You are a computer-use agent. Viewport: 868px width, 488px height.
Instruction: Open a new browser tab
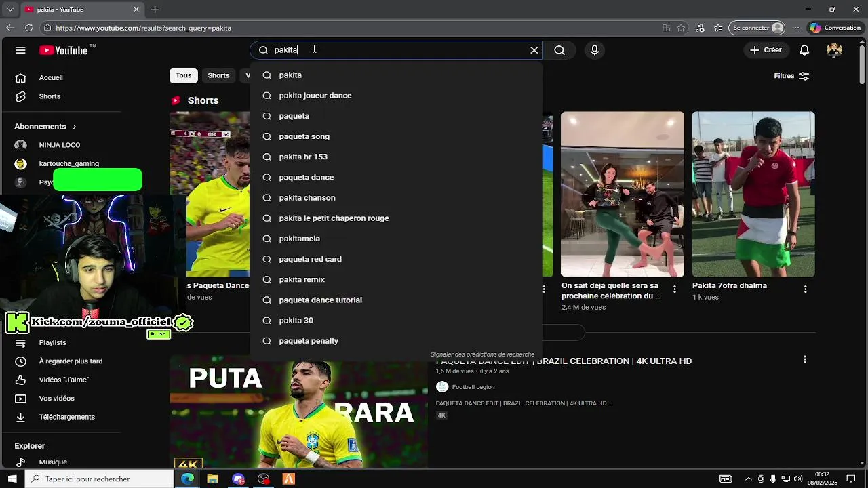click(155, 9)
